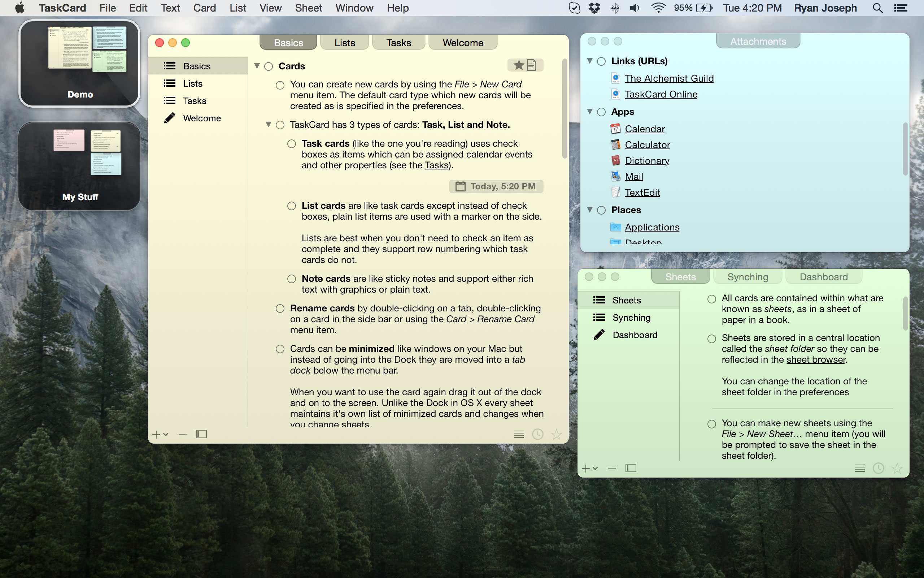Collapse the 'TaskCard has 3 types' disclosure triangle
924x578 pixels.
point(269,125)
